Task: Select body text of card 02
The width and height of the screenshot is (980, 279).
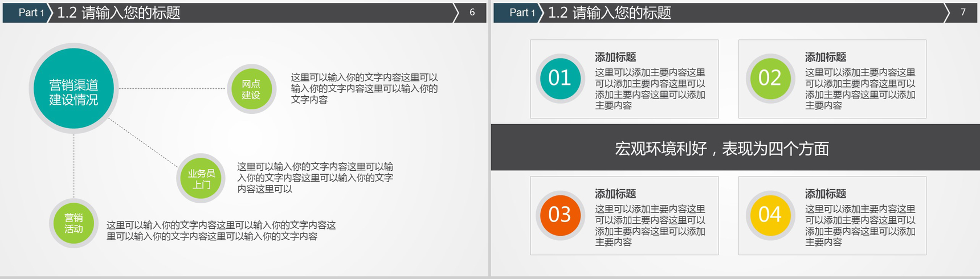Action: click(860, 89)
